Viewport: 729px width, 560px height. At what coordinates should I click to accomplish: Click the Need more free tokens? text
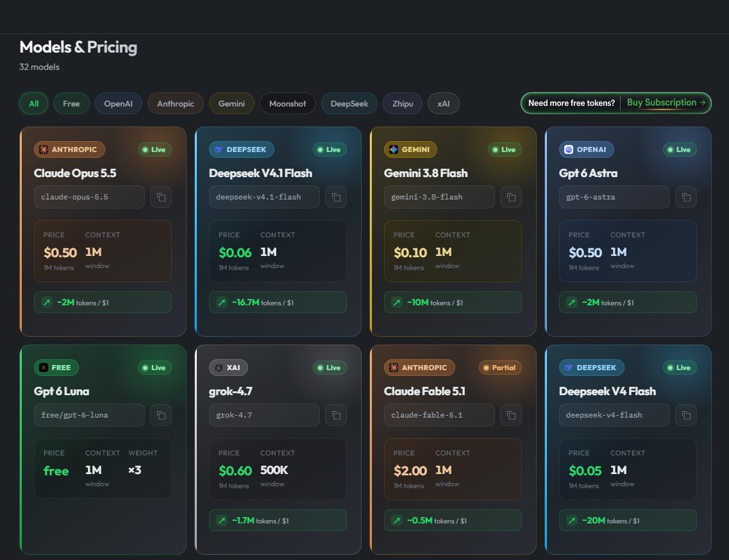tap(571, 103)
